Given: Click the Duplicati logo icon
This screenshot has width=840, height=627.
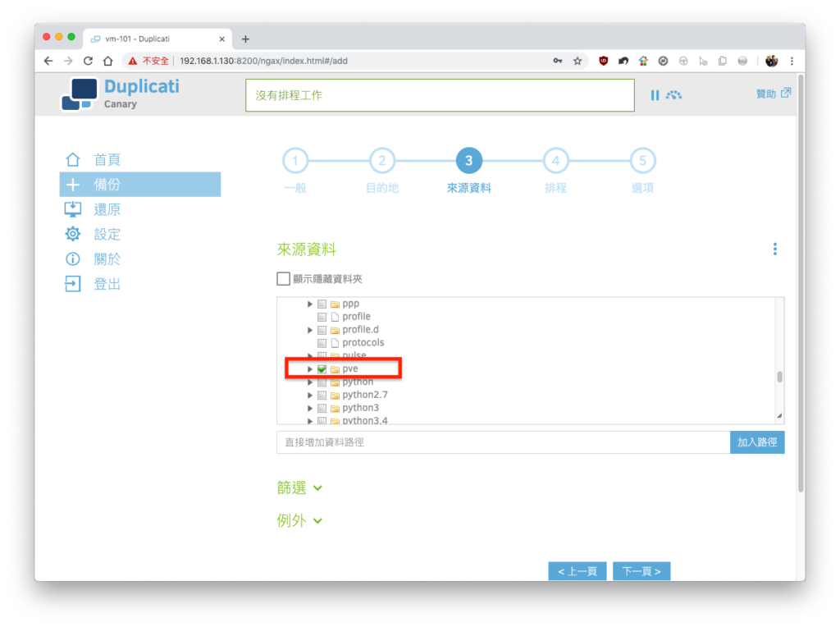Looking at the screenshot, I should (80, 94).
